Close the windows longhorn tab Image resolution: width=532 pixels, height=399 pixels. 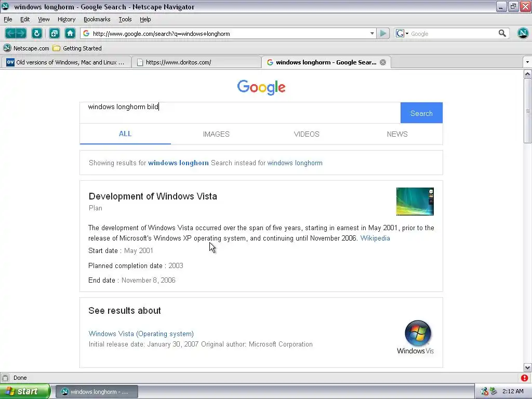383,62
